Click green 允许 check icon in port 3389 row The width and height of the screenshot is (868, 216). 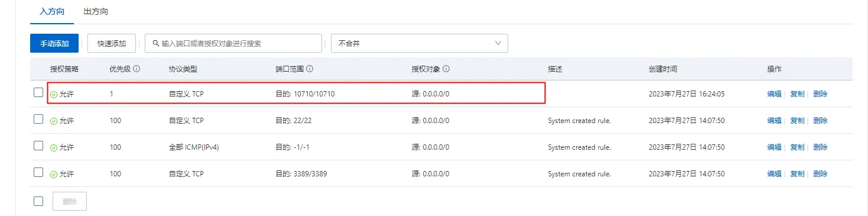[x=54, y=174]
